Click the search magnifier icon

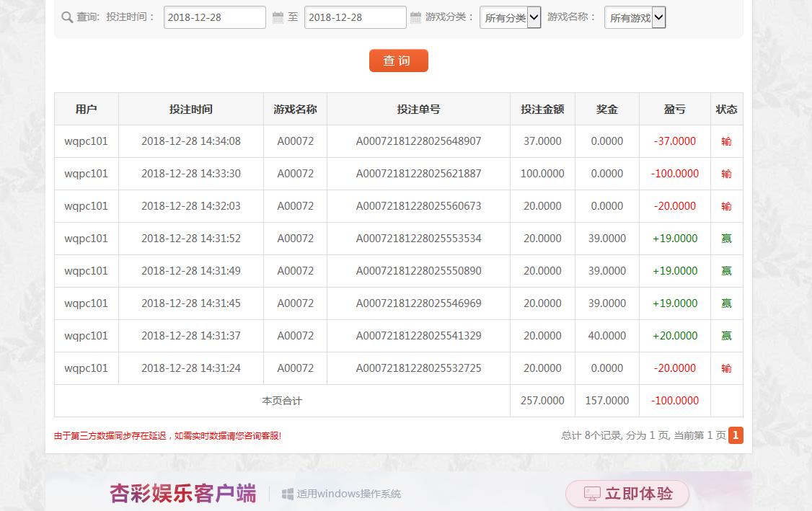67,17
